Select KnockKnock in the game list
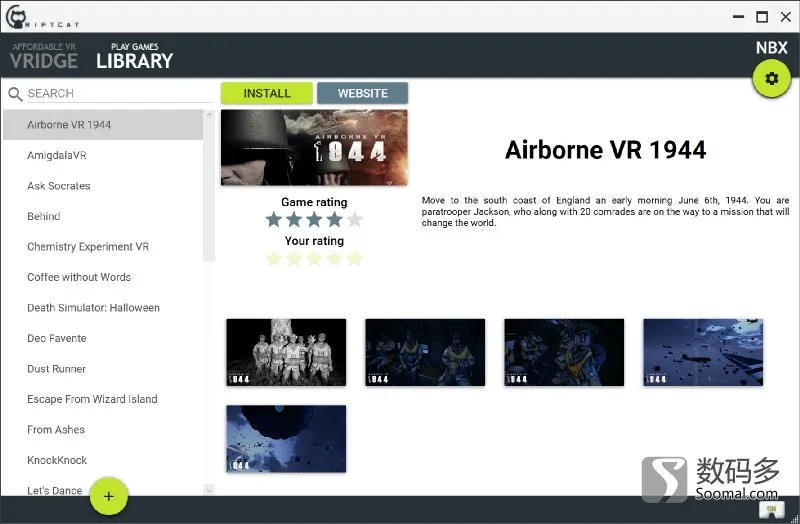This screenshot has height=524, width=800. coord(103,460)
